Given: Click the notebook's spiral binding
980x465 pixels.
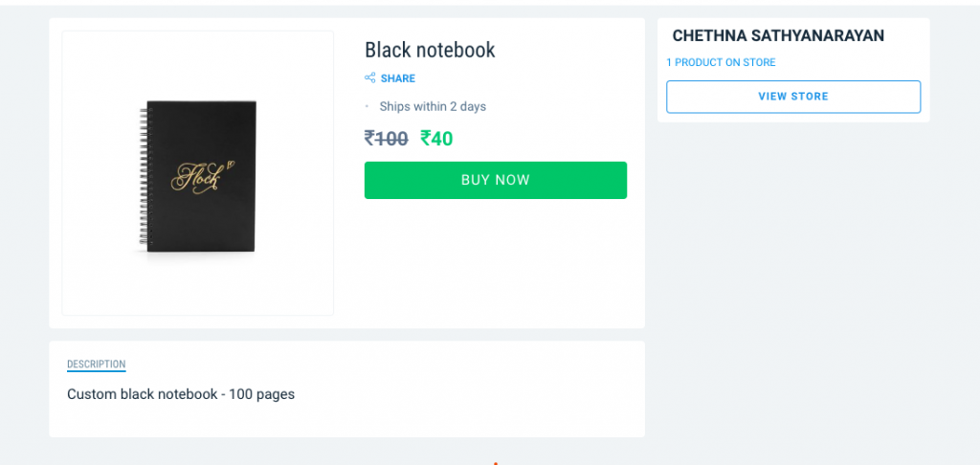Looking at the screenshot, I should [x=145, y=177].
